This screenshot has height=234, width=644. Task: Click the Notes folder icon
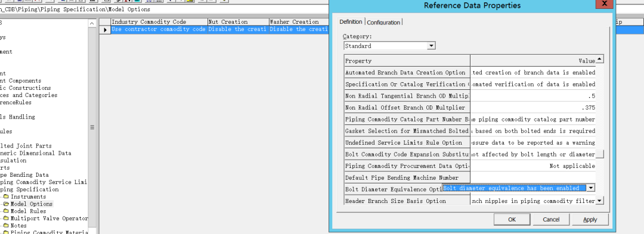(x=6, y=226)
